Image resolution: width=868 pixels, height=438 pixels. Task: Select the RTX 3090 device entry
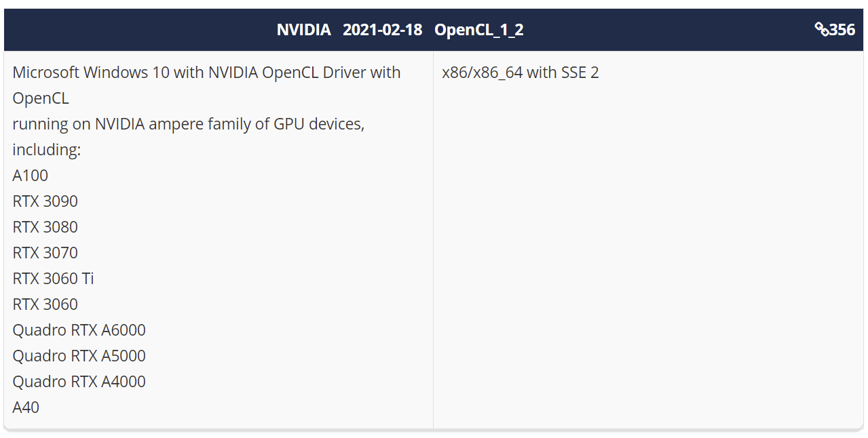point(45,201)
